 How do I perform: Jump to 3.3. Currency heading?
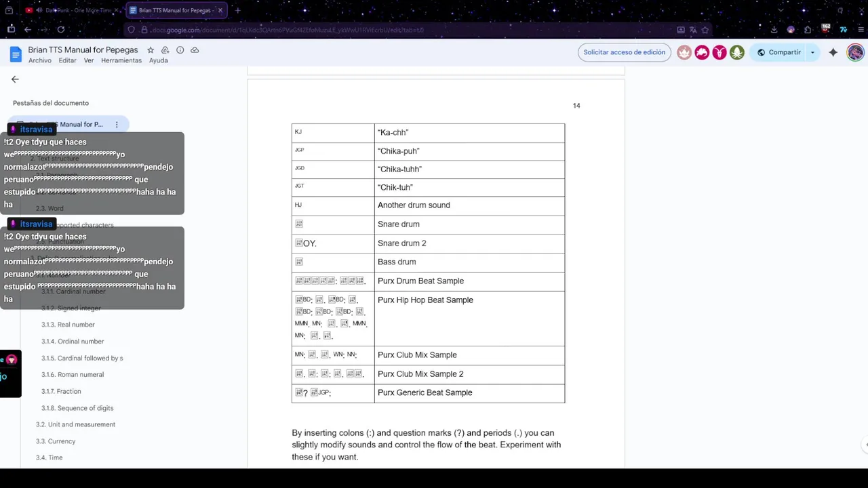(56, 441)
